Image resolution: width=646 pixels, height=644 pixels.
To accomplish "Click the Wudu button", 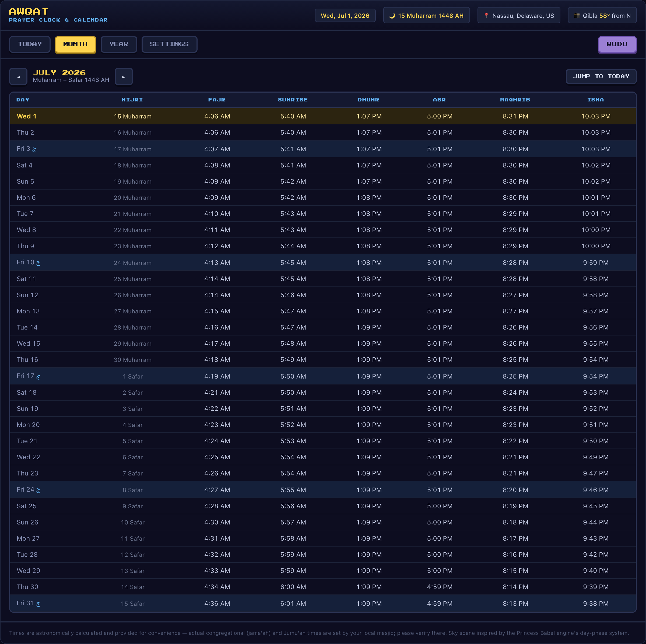I will 617,44.
